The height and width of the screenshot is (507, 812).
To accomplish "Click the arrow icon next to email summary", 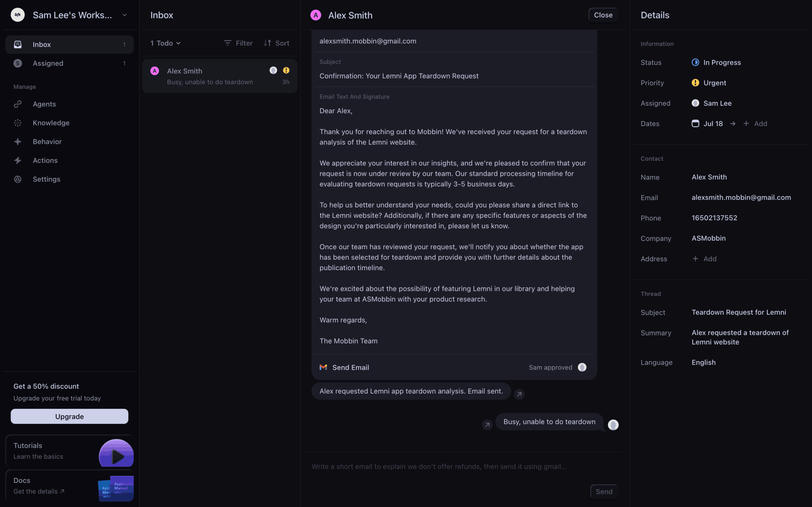I will point(519,394).
